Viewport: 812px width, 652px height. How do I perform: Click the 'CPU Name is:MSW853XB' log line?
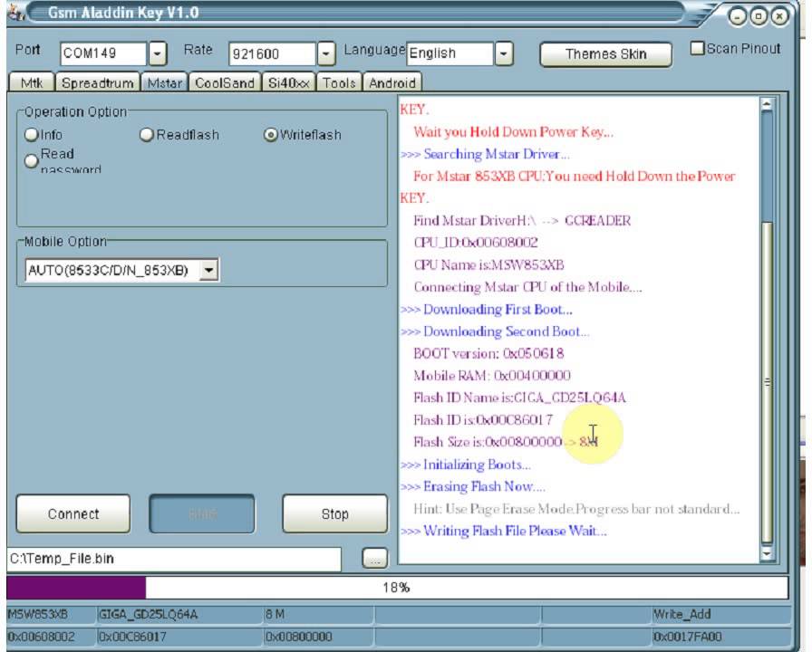[x=488, y=265]
